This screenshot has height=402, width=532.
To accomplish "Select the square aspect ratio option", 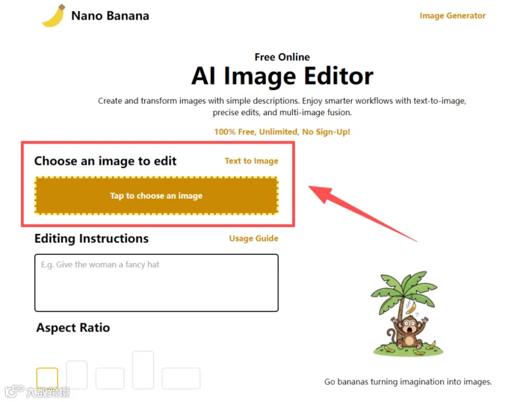I will 47,378.
